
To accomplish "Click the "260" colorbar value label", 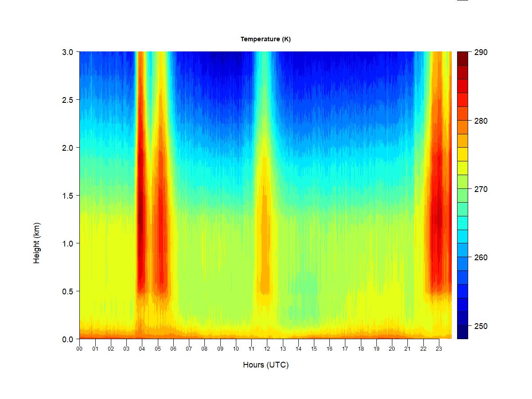I will click(x=480, y=258).
